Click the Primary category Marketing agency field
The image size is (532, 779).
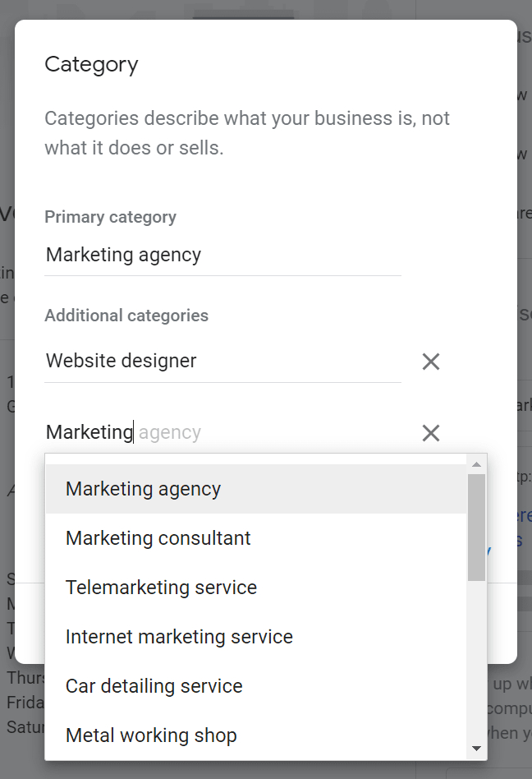coord(222,255)
